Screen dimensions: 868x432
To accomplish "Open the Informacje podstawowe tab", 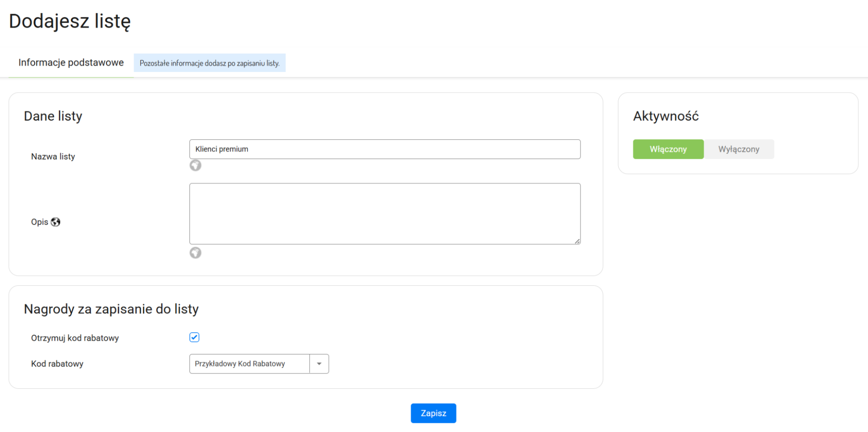I will coord(71,63).
